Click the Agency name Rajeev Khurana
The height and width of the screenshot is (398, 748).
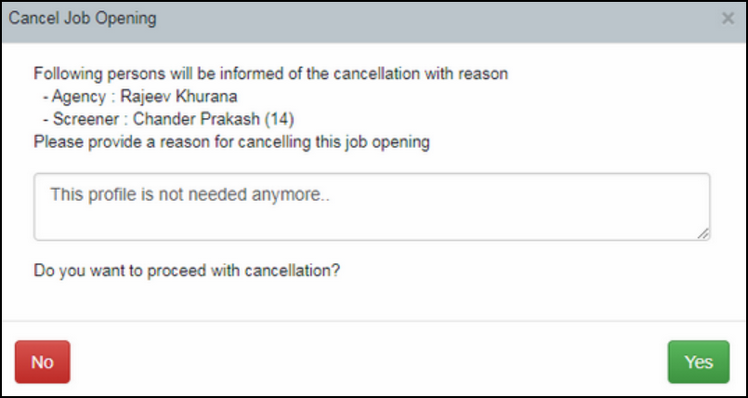point(178,96)
